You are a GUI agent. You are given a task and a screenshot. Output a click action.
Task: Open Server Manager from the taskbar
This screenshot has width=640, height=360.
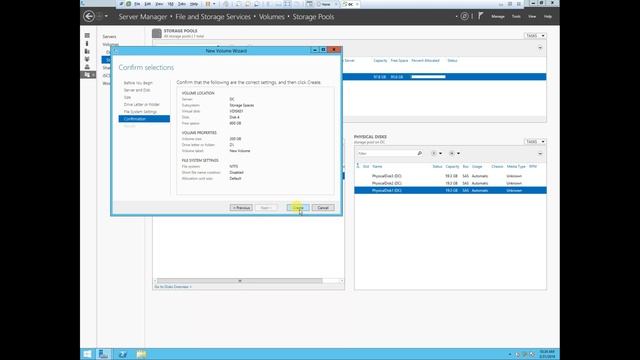pos(104,354)
